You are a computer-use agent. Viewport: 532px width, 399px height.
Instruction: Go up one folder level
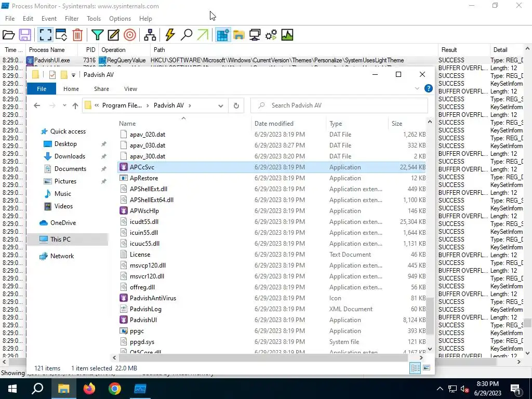tap(75, 105)
